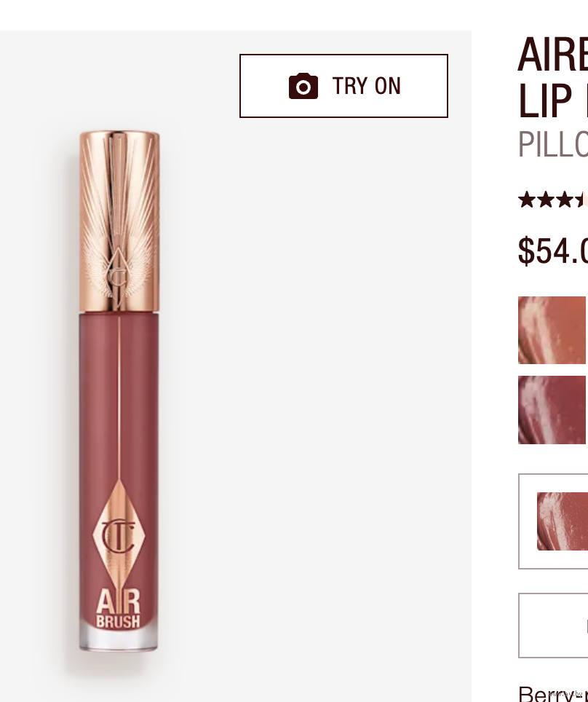Click the swatch inside the selected shade box

click(563, 521)
